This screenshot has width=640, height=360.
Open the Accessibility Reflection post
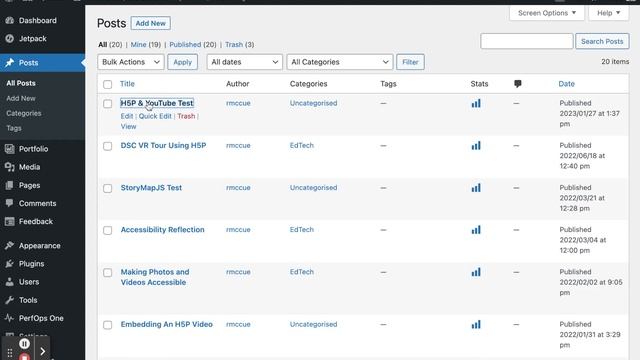(162, 229)
